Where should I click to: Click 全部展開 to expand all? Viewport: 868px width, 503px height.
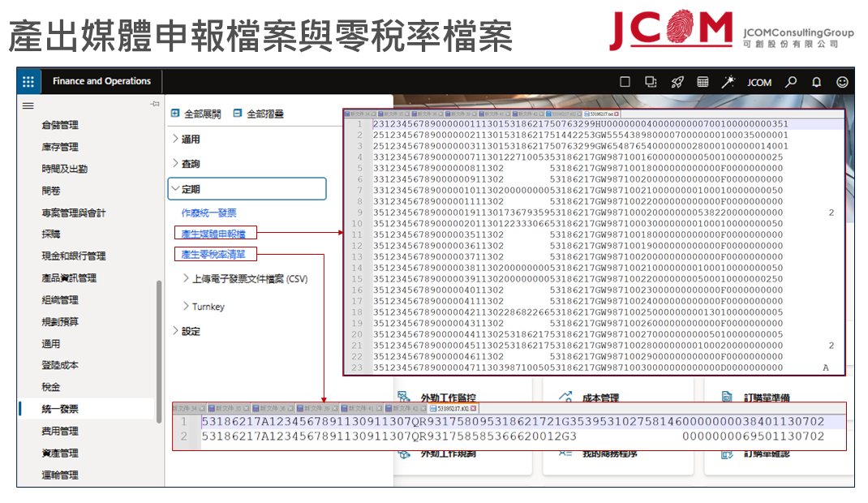point(196,114)
